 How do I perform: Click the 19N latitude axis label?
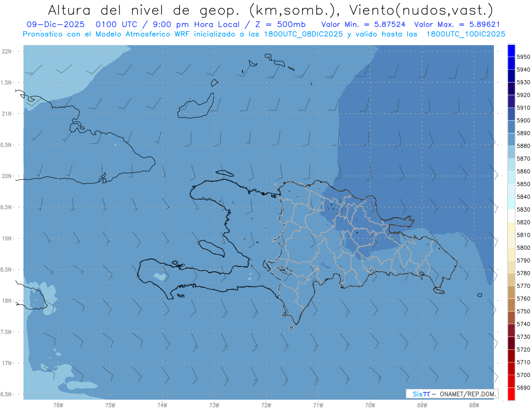click(x=7, y=238)
